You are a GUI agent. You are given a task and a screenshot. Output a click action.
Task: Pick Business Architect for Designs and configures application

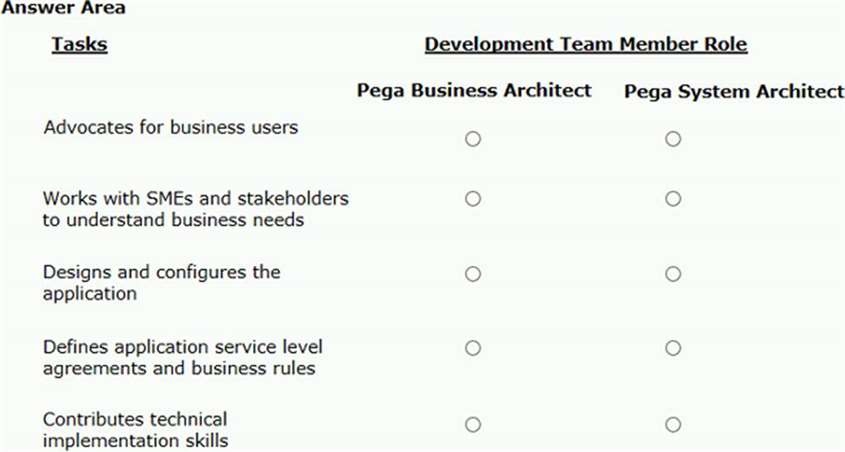point(473,274)
